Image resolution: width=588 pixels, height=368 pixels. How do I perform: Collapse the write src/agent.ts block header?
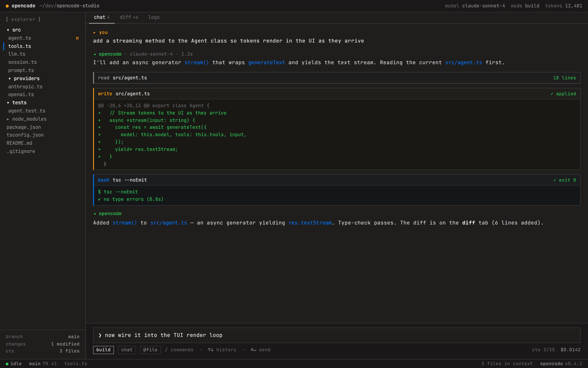coord(337,94)
